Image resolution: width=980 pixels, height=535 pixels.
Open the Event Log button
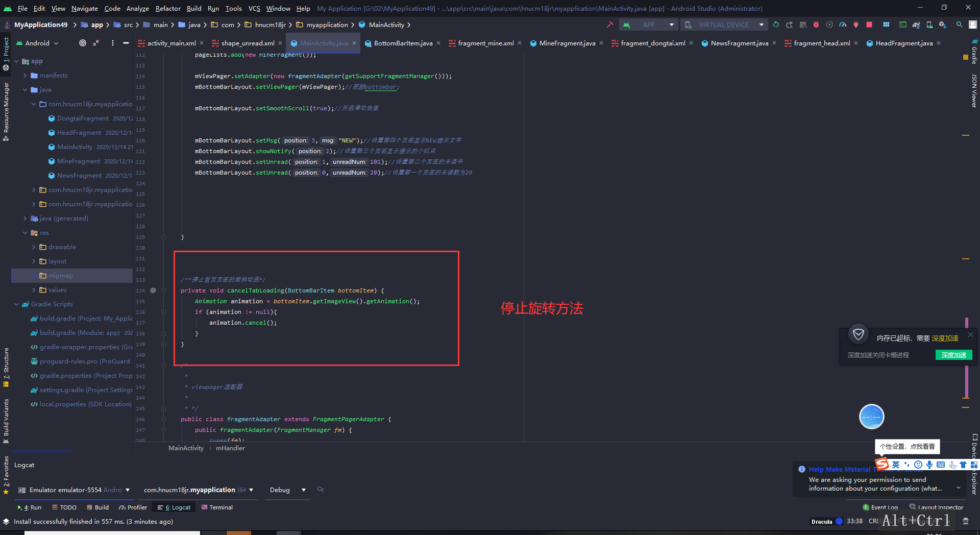880,507
